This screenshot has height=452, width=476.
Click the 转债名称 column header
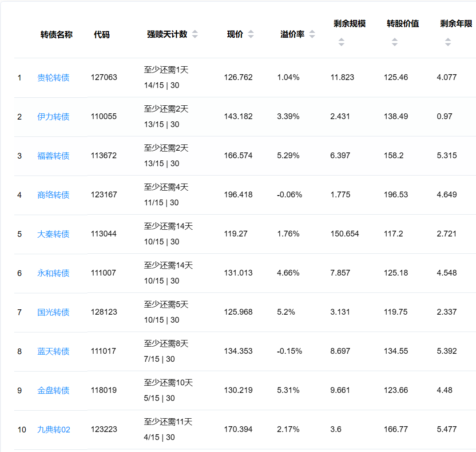[56, 35]
